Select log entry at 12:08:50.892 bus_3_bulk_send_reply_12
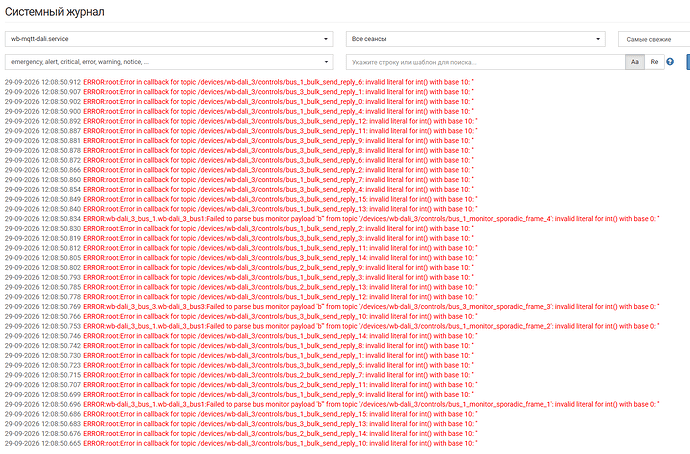This screenshot has width=690, height=454. click(241, 121)
